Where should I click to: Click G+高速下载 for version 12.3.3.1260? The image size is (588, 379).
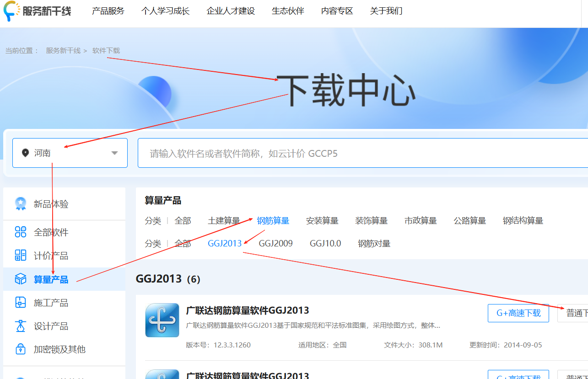(x=518, y=313)
